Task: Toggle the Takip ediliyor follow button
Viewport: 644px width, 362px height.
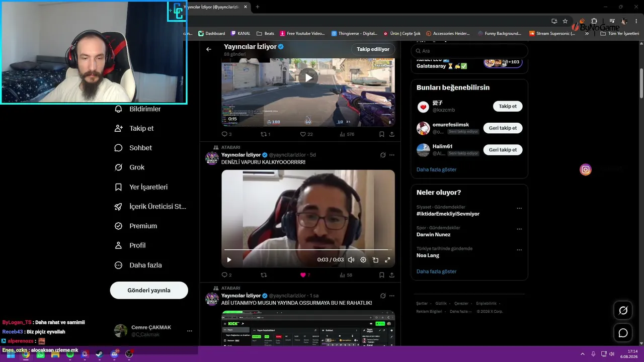Action: tap(373, 49)
